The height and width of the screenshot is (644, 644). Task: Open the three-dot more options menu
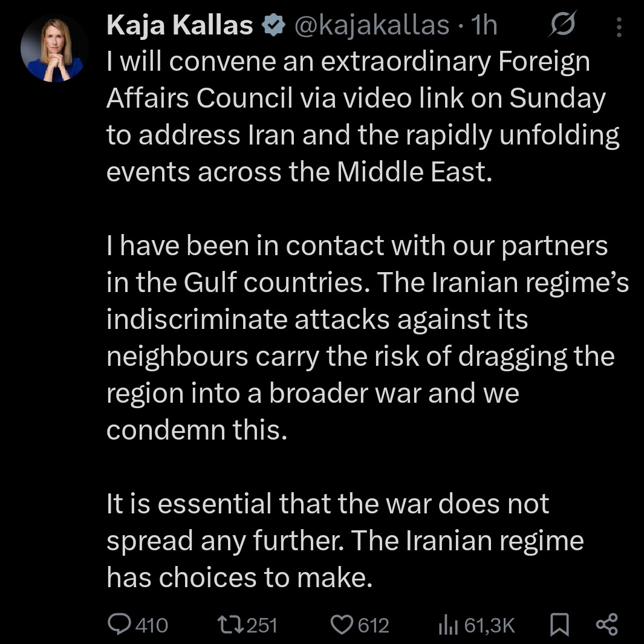pyautogui.click(x=619, y=26)
